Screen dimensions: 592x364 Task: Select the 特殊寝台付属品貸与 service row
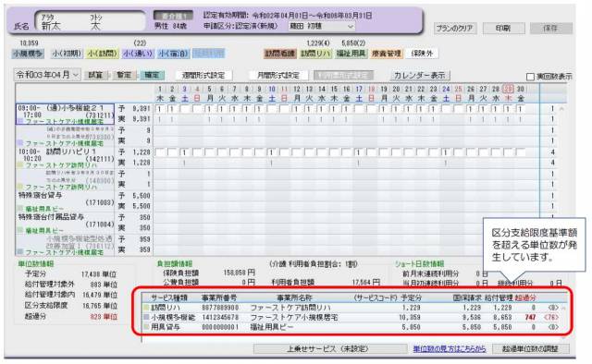coord(65,223)
